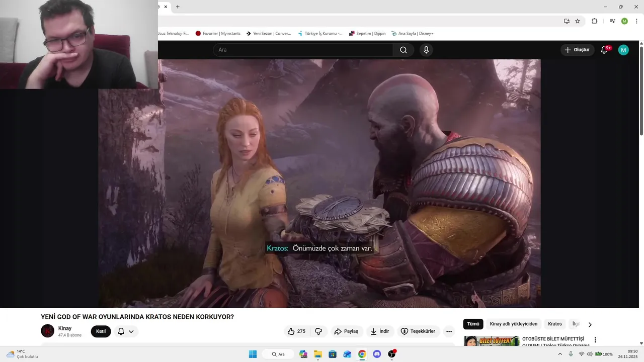Open Chrome three-dot menu

tap(637, 21)
